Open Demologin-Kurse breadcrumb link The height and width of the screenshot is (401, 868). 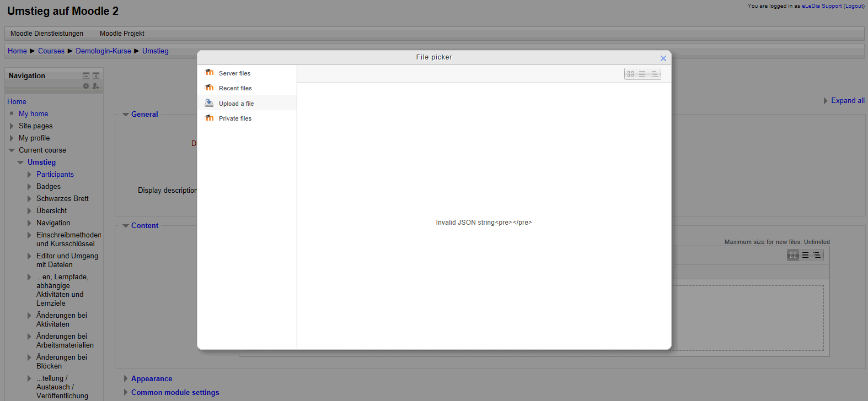tap(103, 51)
